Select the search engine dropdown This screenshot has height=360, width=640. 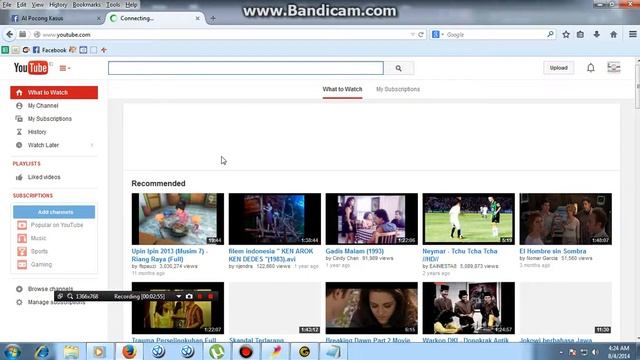pyautogui.click(x=438, y=35)
